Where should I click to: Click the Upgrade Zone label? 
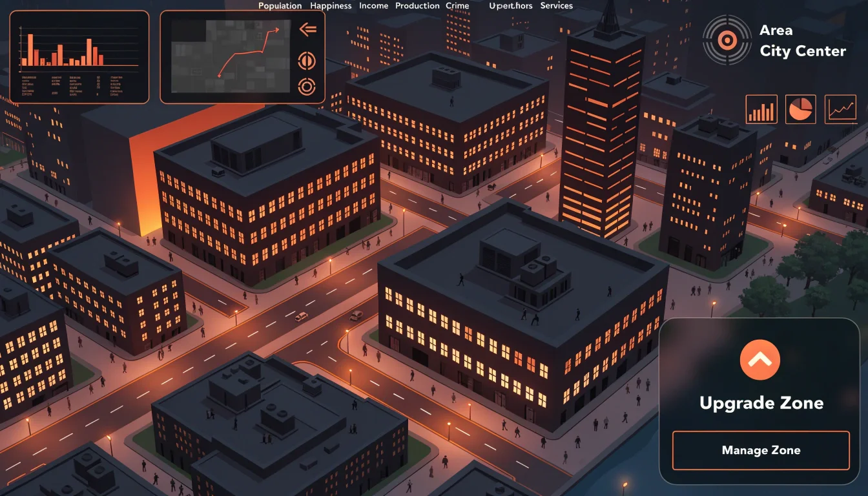pos(761,404)
